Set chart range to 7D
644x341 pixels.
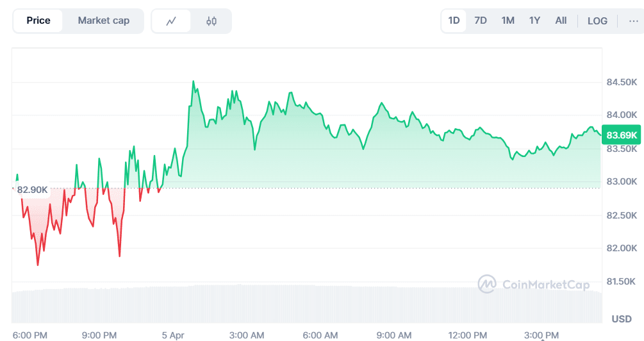click(481, 21)
